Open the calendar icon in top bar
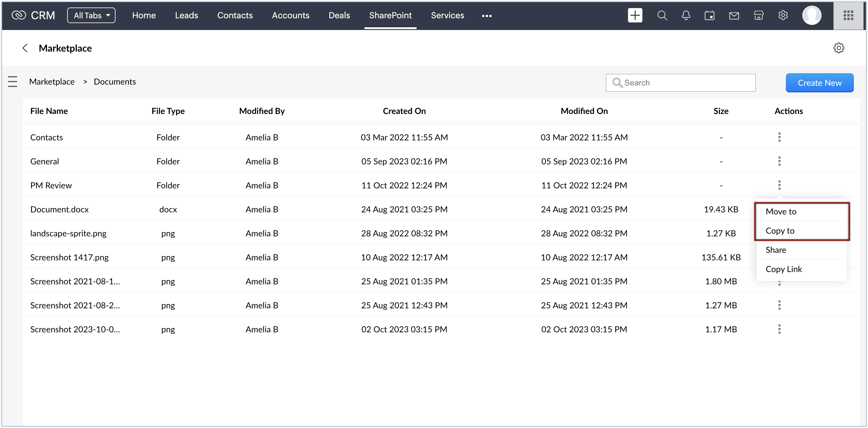This screenshot has width=868, height=428. 709,16
